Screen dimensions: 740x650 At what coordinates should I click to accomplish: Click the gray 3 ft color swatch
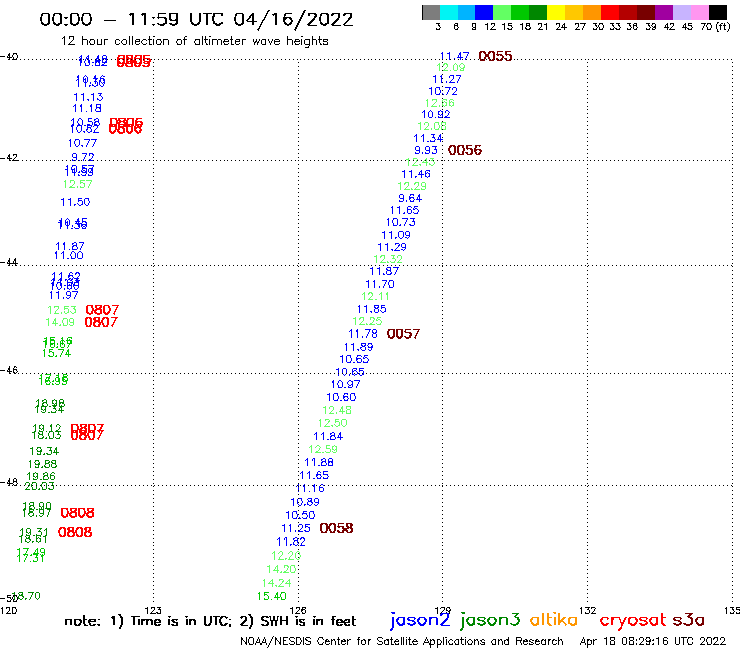[x=431, y=12]
